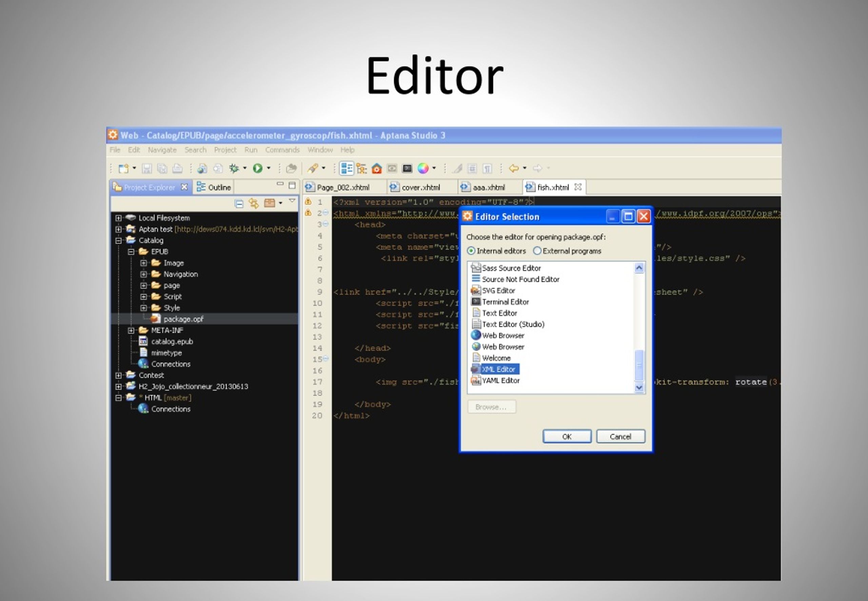This screenshot has height=601, width=868.
Task: Click the back navigation arrow icon
Action: coord(514,168)
